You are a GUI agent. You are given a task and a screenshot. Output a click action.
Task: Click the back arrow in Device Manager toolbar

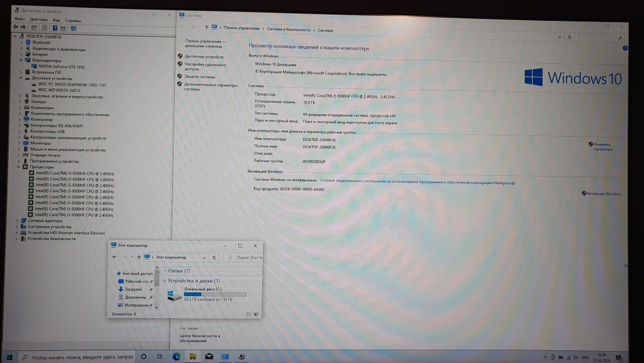15,27
